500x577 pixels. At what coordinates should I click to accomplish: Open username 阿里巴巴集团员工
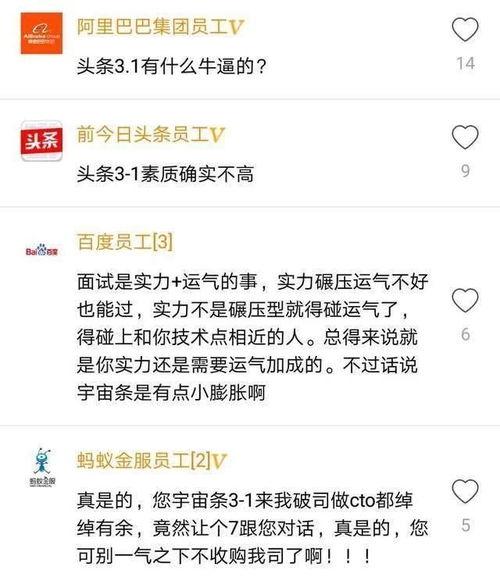[x=153, y=26]
